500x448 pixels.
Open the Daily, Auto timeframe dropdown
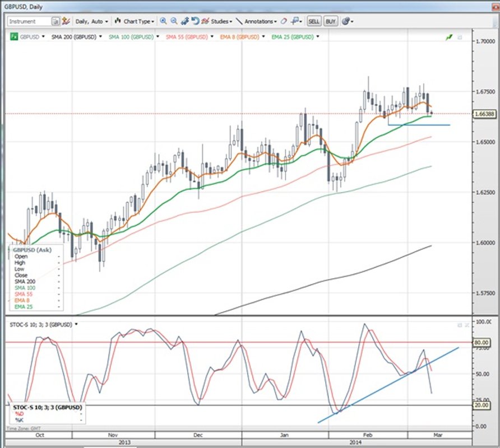pyautogui.click(x=91, y=21)
